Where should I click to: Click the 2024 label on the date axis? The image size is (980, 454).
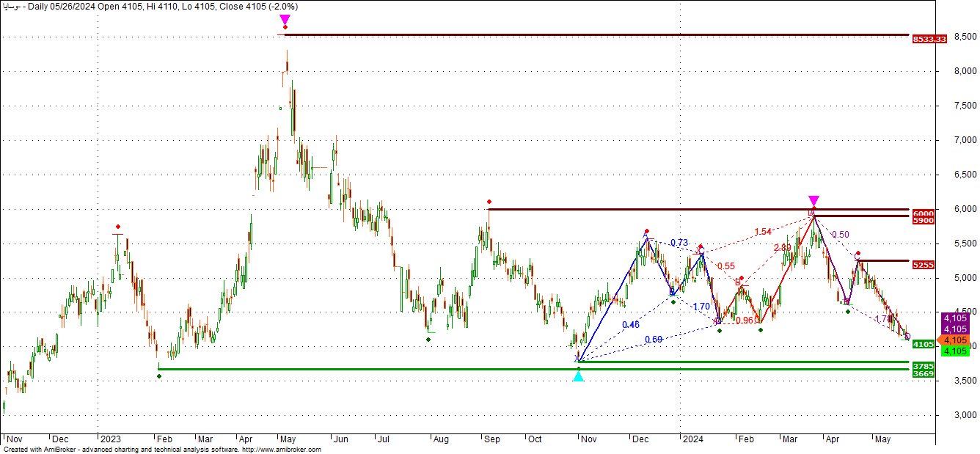(692, 439)
